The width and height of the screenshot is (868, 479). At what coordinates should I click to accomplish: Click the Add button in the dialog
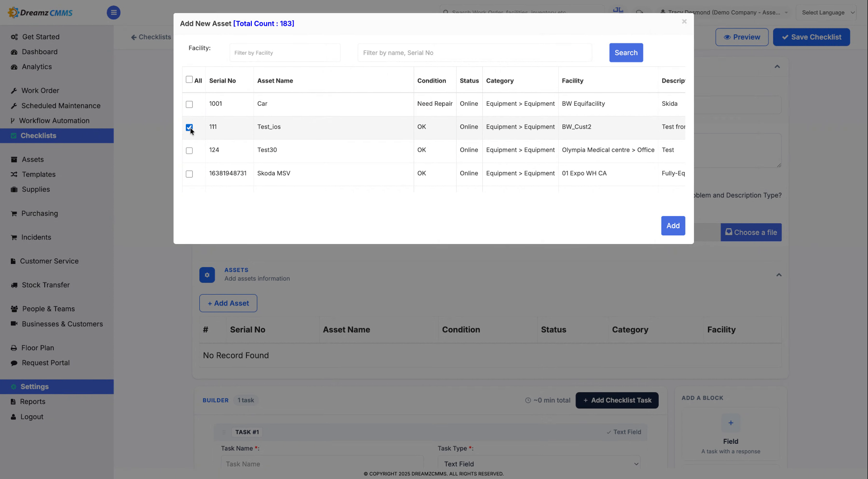(x=673, y=226)
